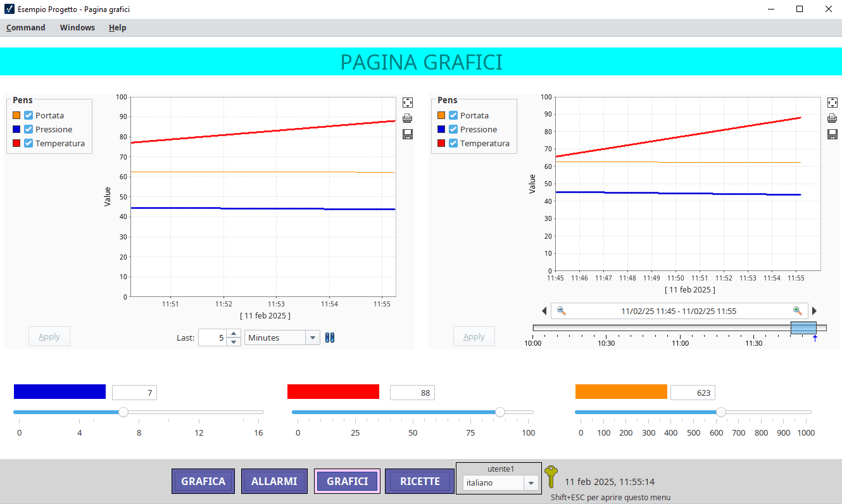The image size is (842, 504).
Task: Open the Help menu
Action: click(117, 27)
